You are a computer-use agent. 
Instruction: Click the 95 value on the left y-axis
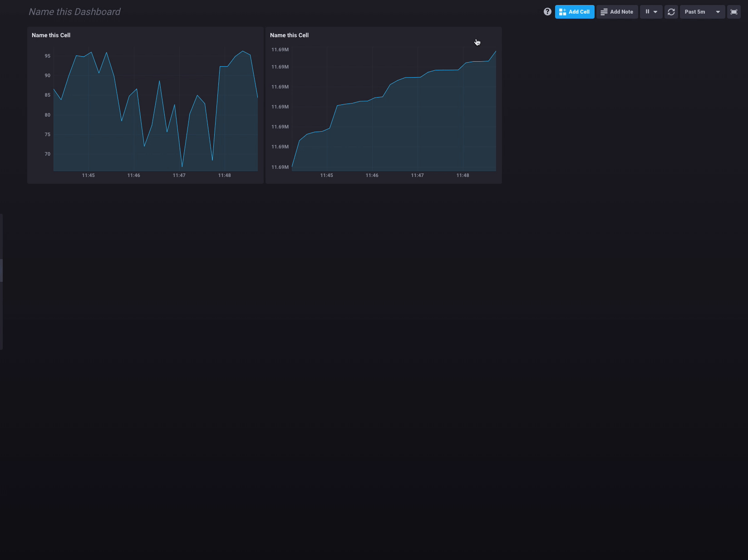(47, 56)
